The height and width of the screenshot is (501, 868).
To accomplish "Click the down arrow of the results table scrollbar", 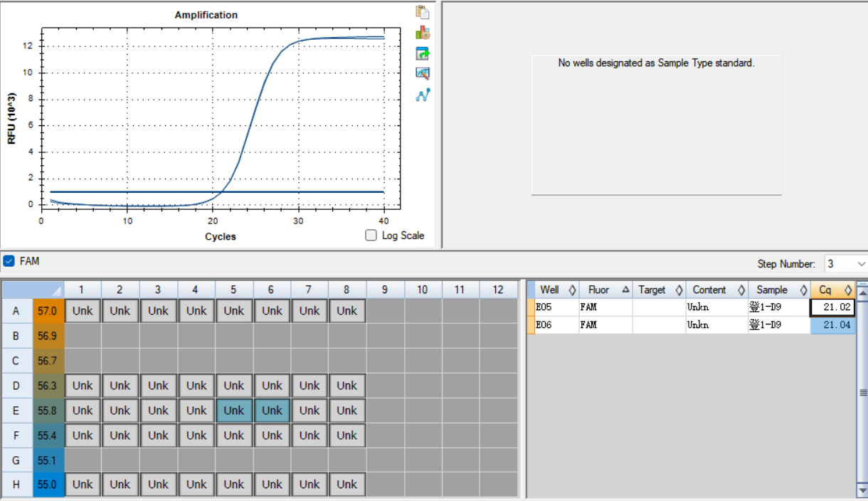I will [x=862, y=490].
